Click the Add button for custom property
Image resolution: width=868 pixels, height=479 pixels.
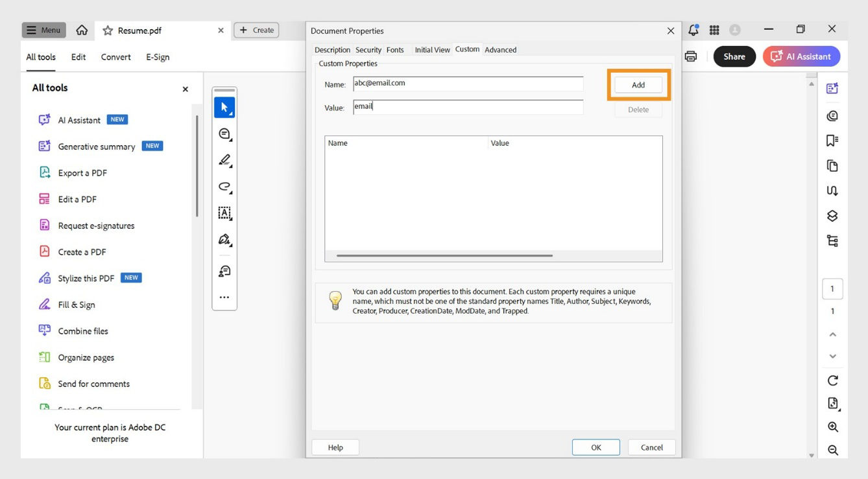638,84
